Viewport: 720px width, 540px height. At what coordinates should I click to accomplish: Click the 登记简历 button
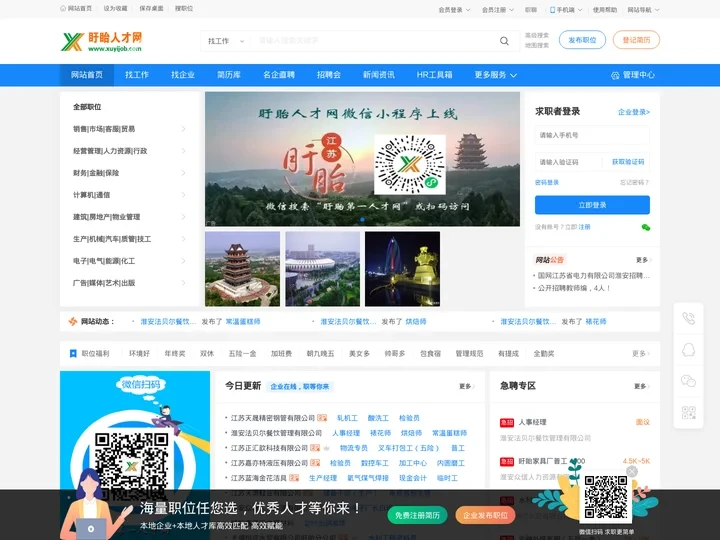click(x=636, y=40)
